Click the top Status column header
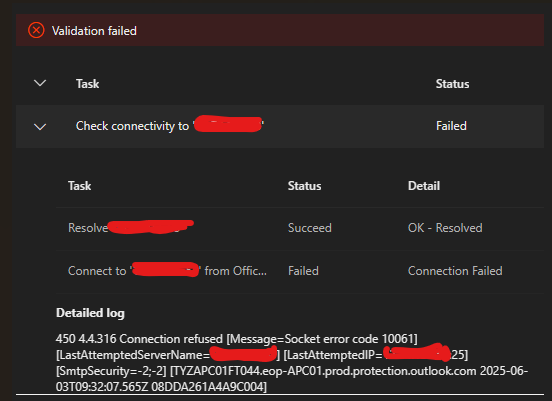This screenshot has height=401, width=552. pos(452,84)
